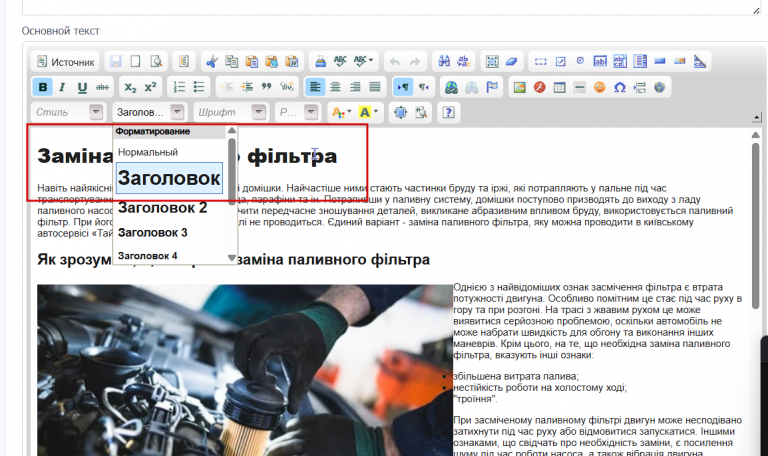The height and width of the screenshot is (456, 768).
Task: Open the Стиль dropdown
Action: tap(68, 112)
